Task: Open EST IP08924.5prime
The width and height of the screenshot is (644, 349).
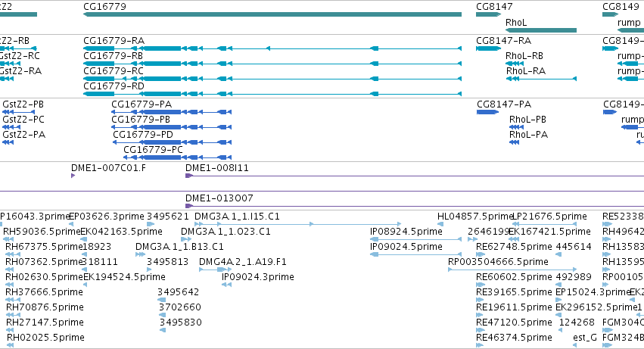Action: (x=406, y=232)
